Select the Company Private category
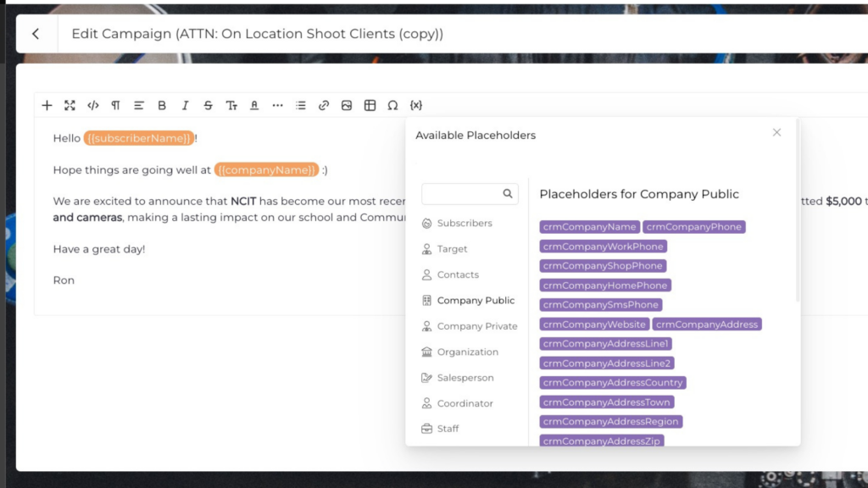The image size is (868, 488). [x=476, y=326]
